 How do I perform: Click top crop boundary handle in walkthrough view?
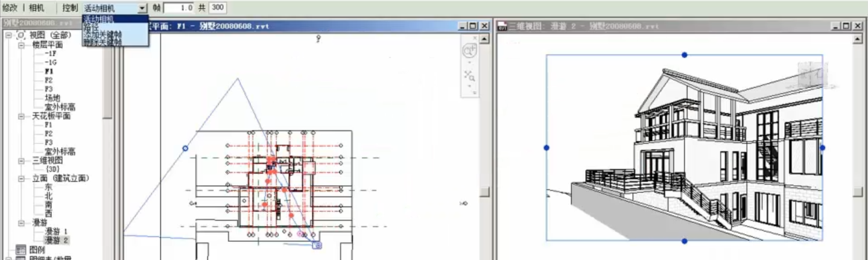pos(684,55)
